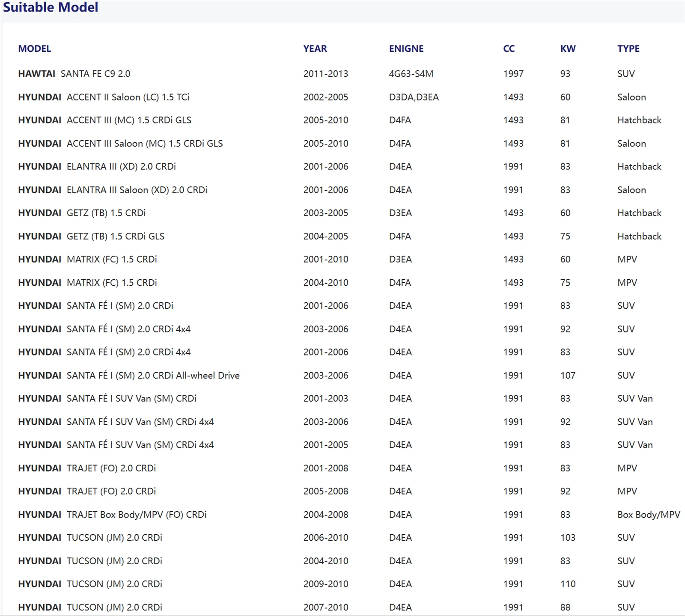Click HYUNDAI ELANTRA III (XD) 2.0 CRDi

click(97, 166)
